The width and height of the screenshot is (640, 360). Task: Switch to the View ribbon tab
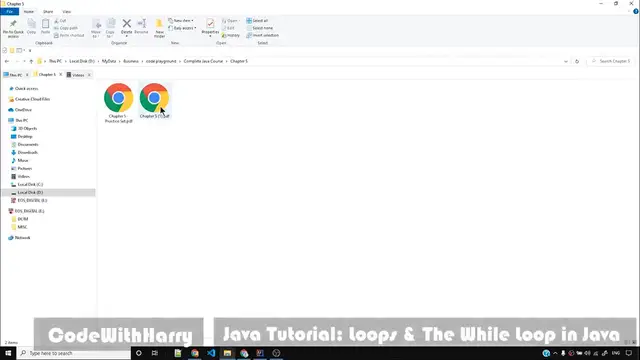[67, 12]
